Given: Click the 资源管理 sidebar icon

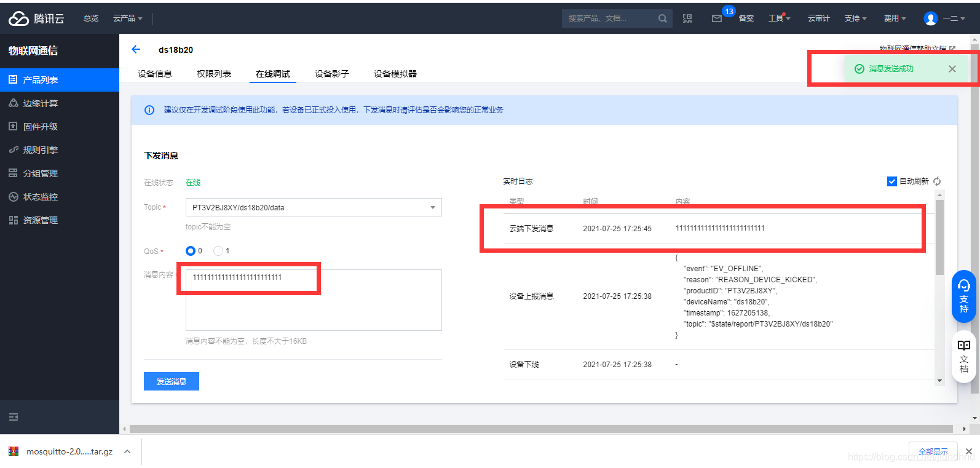Looking at the screenshot, I should click(13, 220).
